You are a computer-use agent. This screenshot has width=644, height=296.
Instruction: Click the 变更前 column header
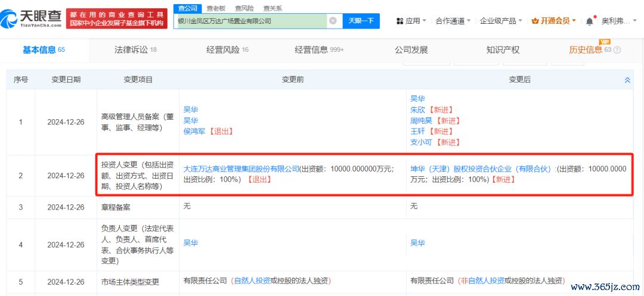point(292,80)
